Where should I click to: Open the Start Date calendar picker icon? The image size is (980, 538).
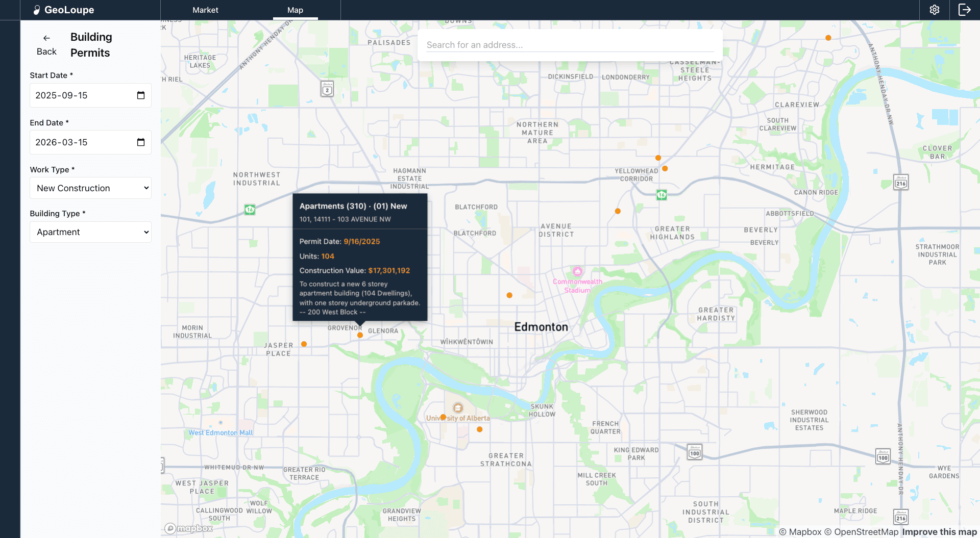(x=140, y=95)
